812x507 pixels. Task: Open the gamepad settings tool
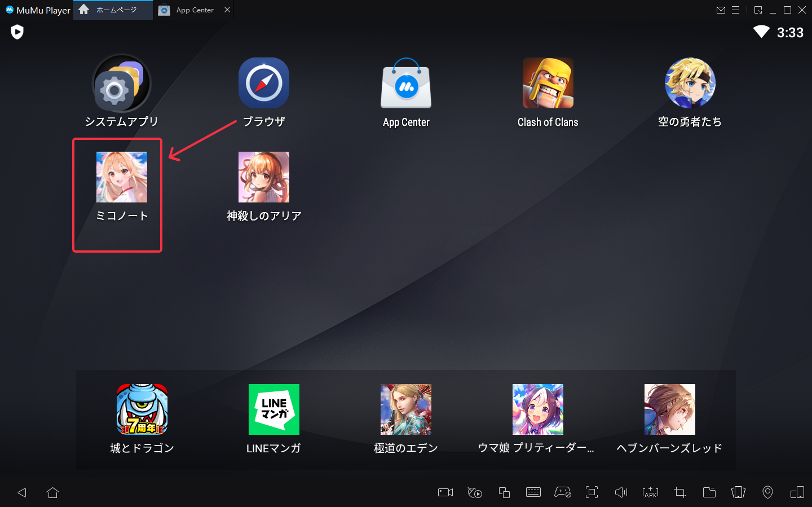563,492
